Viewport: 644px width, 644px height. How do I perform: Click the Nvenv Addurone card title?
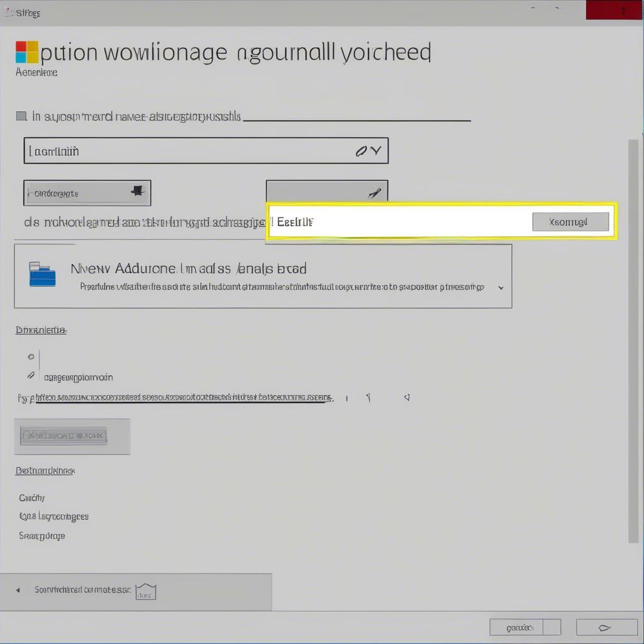(189, 269)
